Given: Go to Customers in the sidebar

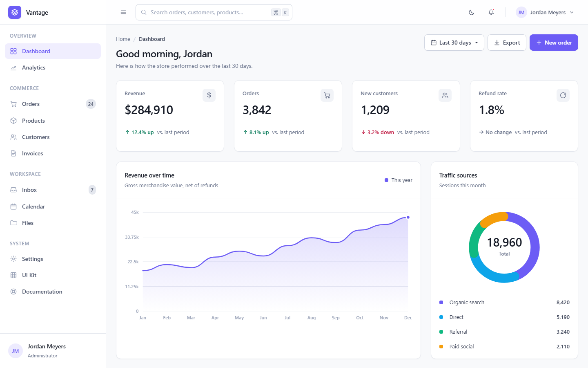Looking at the screenshot, I should 53,137.
